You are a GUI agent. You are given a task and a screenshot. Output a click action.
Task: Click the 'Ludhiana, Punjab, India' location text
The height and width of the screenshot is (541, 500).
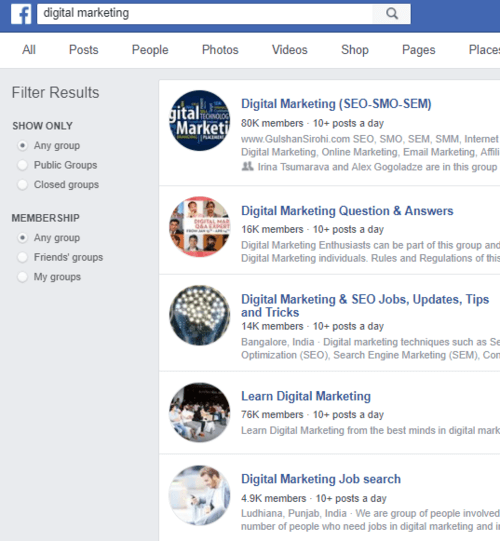click(x=294, y=513)
